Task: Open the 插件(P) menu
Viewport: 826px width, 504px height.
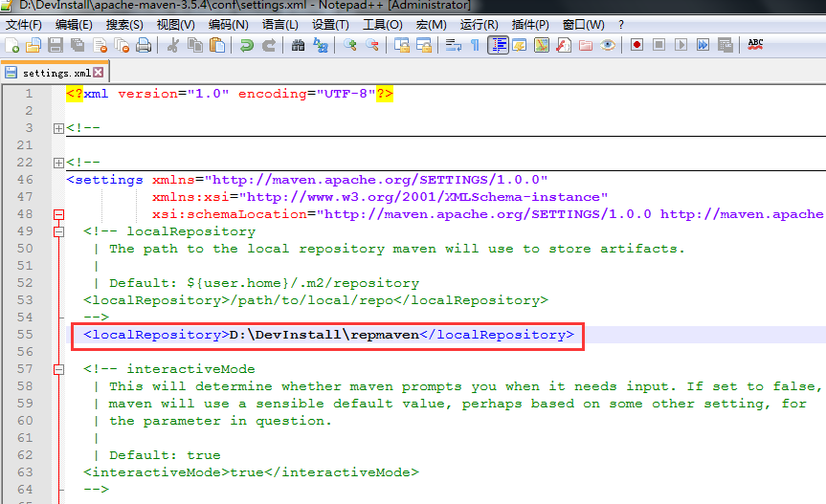Action: coord(530,25)
